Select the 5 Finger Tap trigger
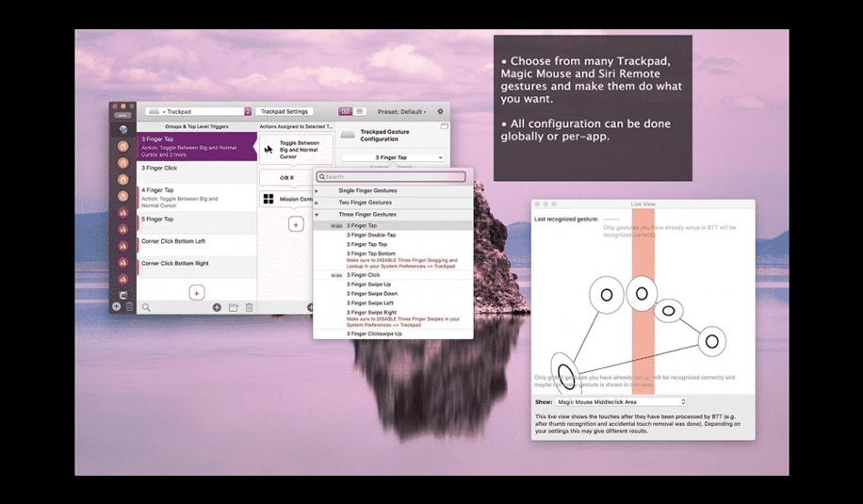The width and height of the screenshot is (863, 504). pyautogui.click(x=197, y=223)
